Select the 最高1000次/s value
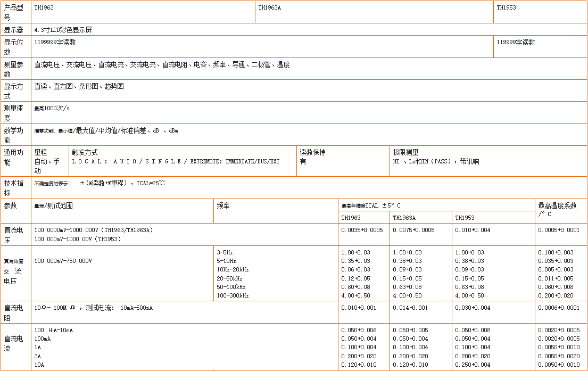The image size is (588, 371). (52, 109)
